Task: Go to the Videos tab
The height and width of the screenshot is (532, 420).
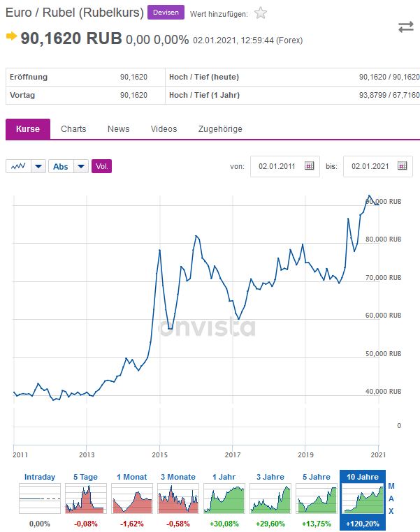Action: pyautogui.click(x=164, y=129)
